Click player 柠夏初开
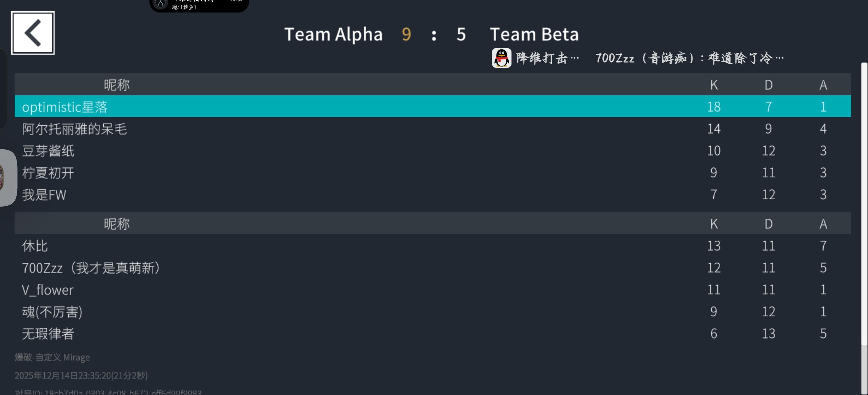The height and width of the screenshot is (395, 868). [48, 173]
